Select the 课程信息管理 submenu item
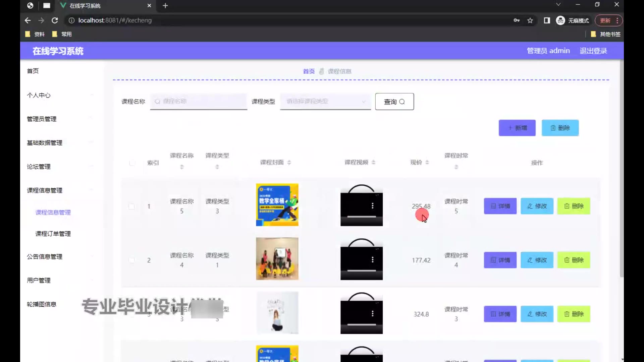644x362 pixels. click(53, 213)
